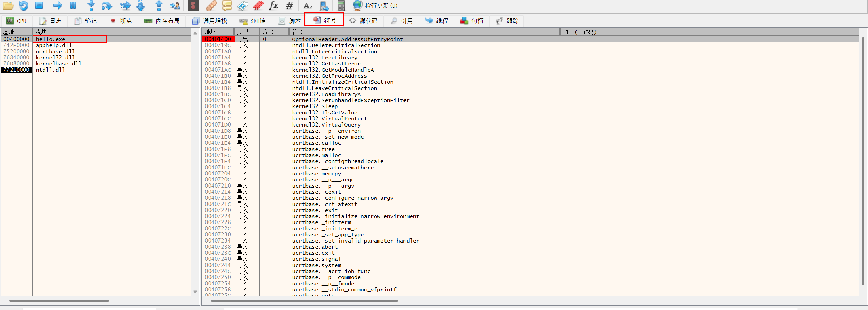Open the calculator tool
This screenshot has height=310, width=868.
click(x=341, y=5)
